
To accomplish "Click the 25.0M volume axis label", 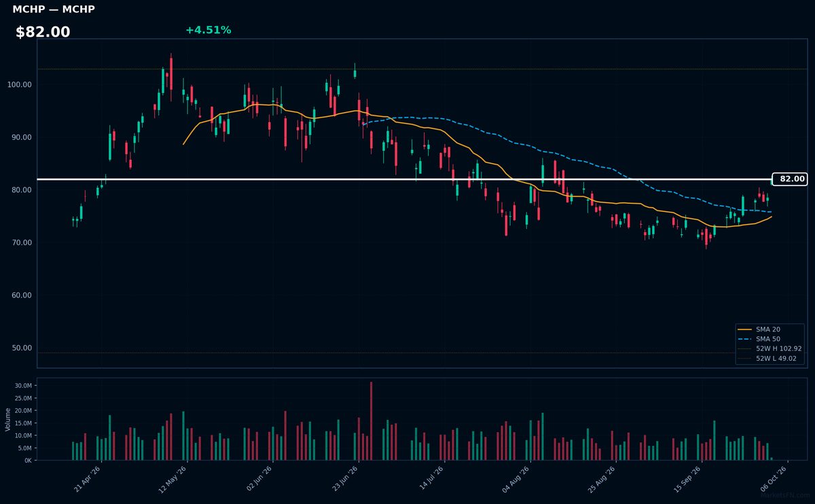I will [23, 398].
